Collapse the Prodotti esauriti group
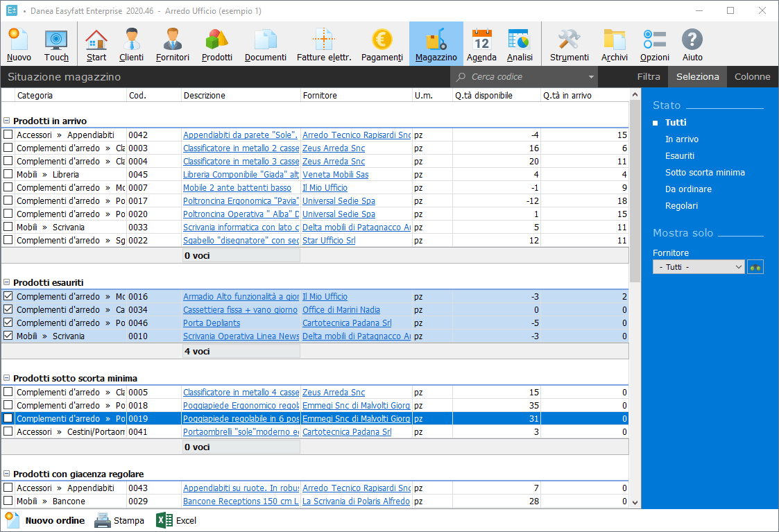This screenshot has width=779, height=532. point(7,282)
